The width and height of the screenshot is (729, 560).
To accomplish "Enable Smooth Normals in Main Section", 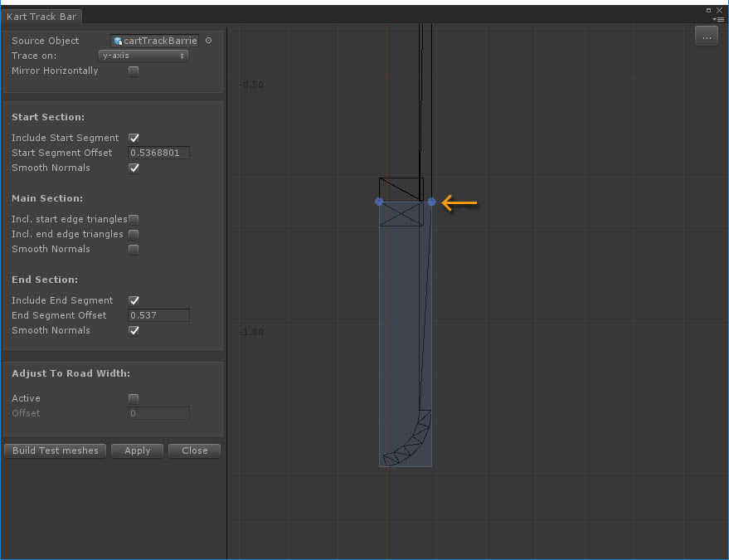I will 134,249.
